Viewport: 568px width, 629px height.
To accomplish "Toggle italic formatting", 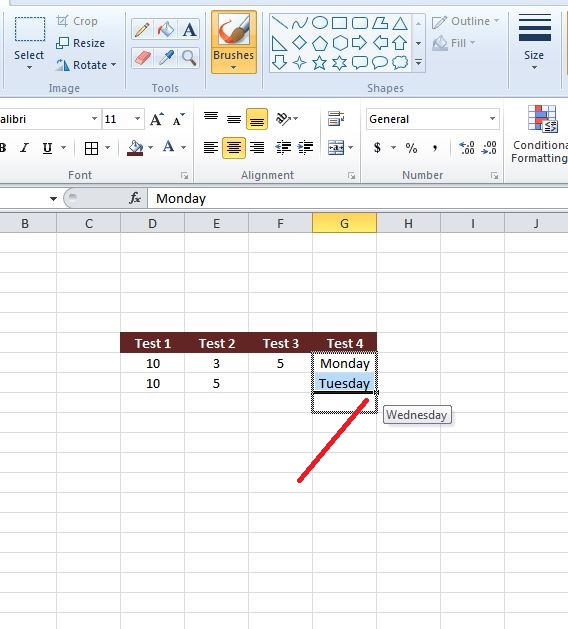I will tap(25, 148).
